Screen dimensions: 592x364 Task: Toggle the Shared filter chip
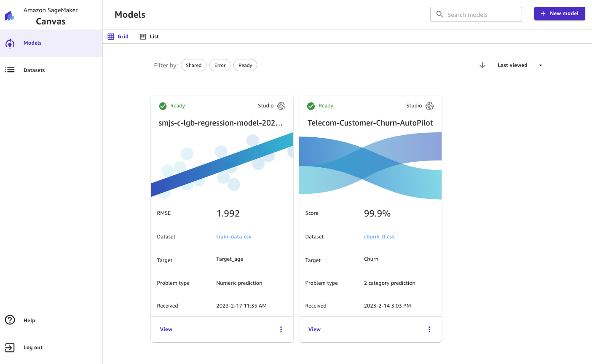194,65
